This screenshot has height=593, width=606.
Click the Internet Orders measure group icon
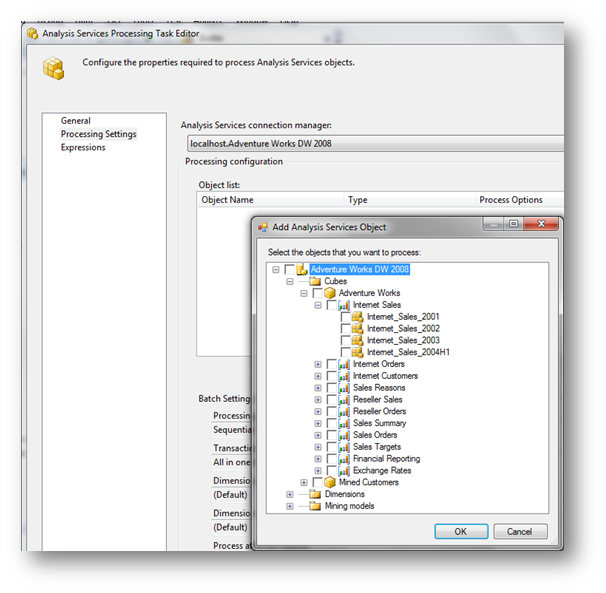point(344,364)
